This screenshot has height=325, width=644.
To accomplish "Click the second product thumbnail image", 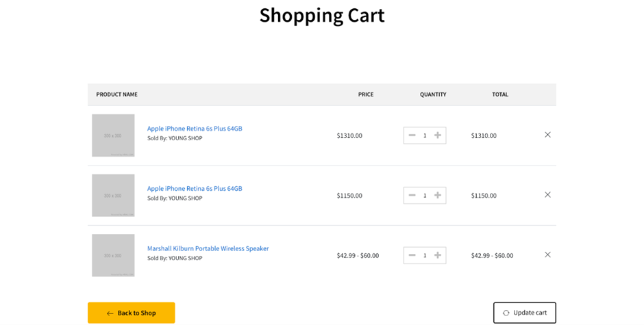I will (x=113, y=196).
